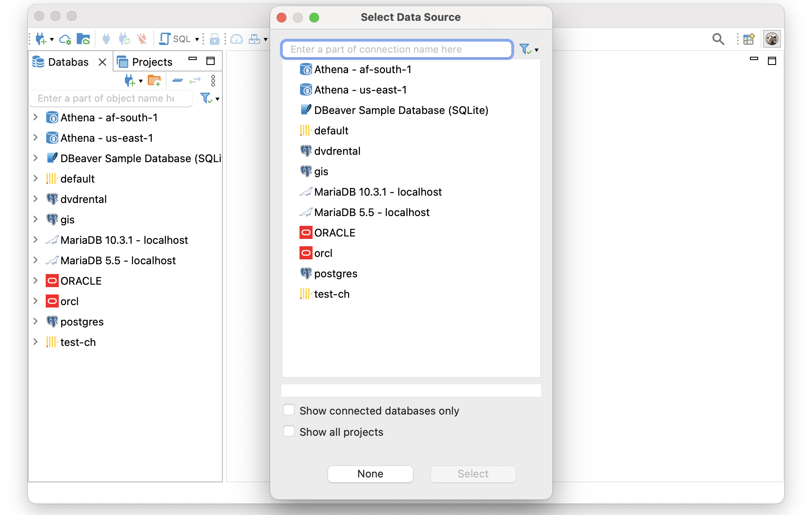This screenshot has height=515, width=812.
Task: Expand the postgres connection in the navigator
Action: click(x=35, y=321)
